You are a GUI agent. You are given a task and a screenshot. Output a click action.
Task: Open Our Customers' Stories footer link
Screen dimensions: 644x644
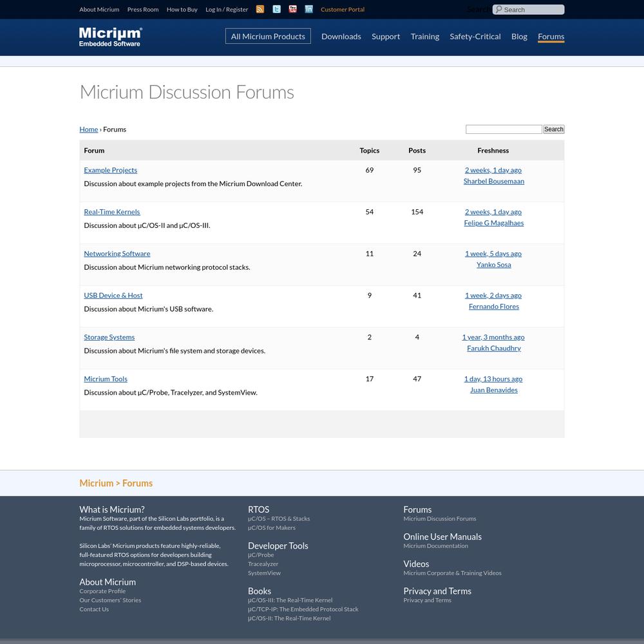(x=110, y=600)
